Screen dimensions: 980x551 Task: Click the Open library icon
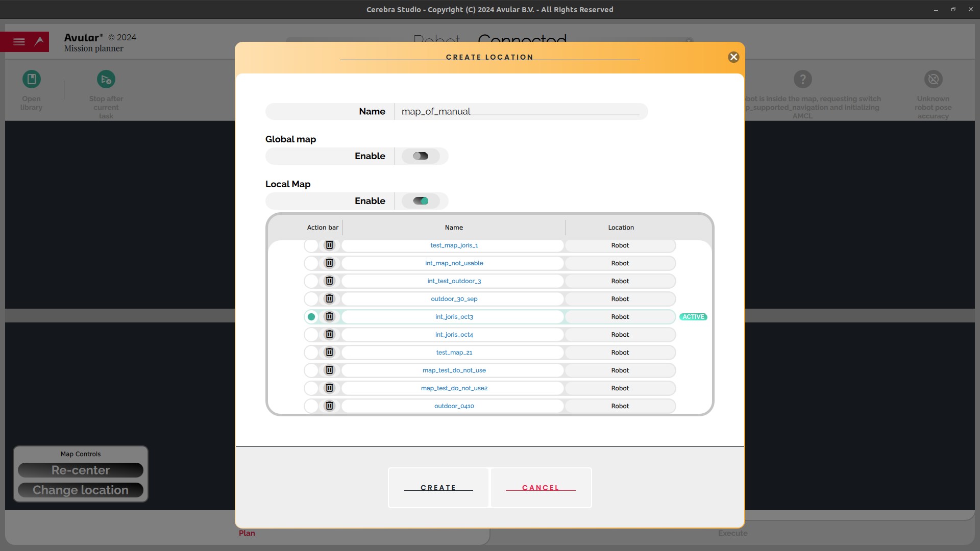(32, 79)
